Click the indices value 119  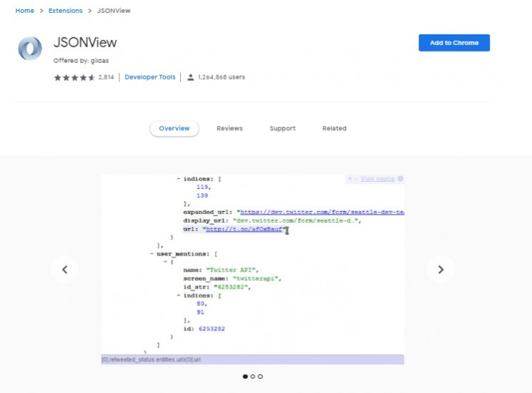tap(202, 187)
